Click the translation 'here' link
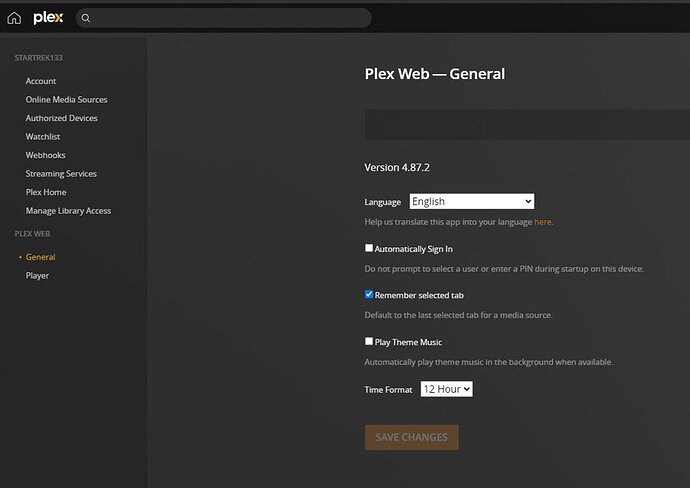 (542, 222)
